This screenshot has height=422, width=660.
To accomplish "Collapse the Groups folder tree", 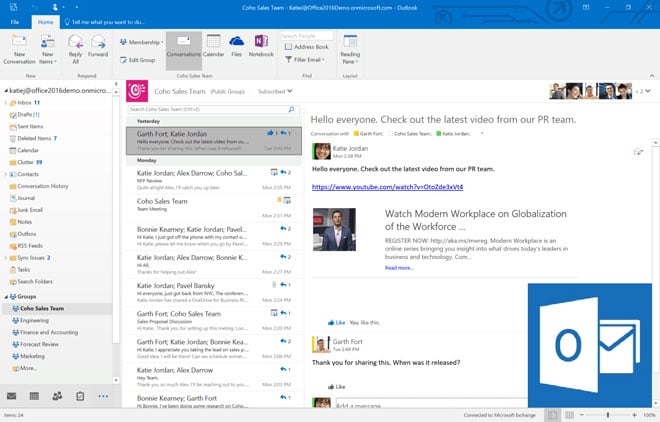I will pyautogui.click(x=5, y=297).
